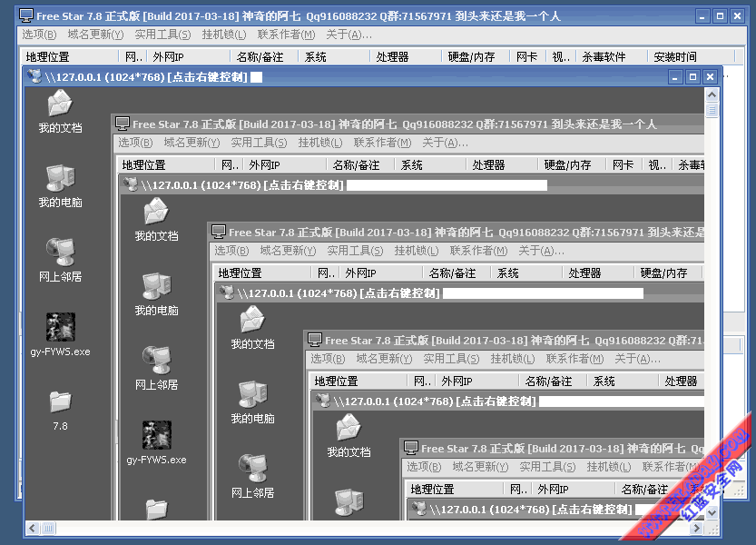
Task: Open 选项(B) in the fifth-level Free Star window
Action: tap(425, 467)
